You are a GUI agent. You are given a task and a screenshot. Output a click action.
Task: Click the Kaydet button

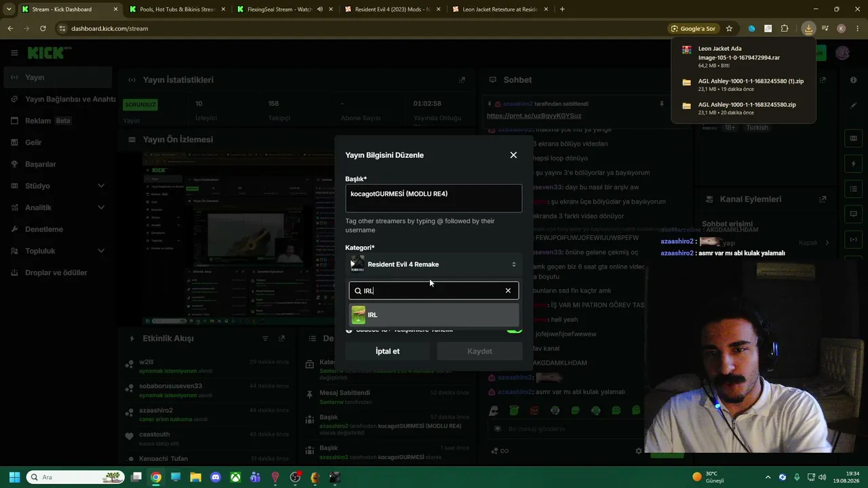[479, 351]
